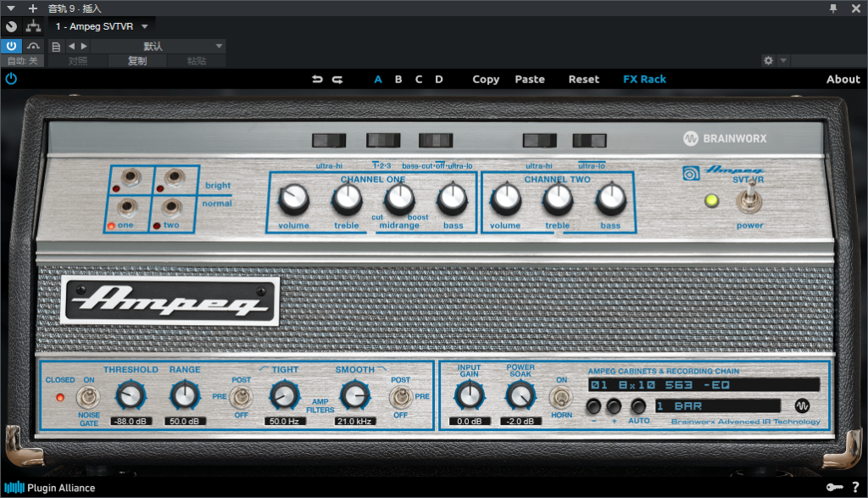Open the Brainworx logo link
The width and height of the screenshot is (868, 498).
pyautogui.click(x=725, y=138)
